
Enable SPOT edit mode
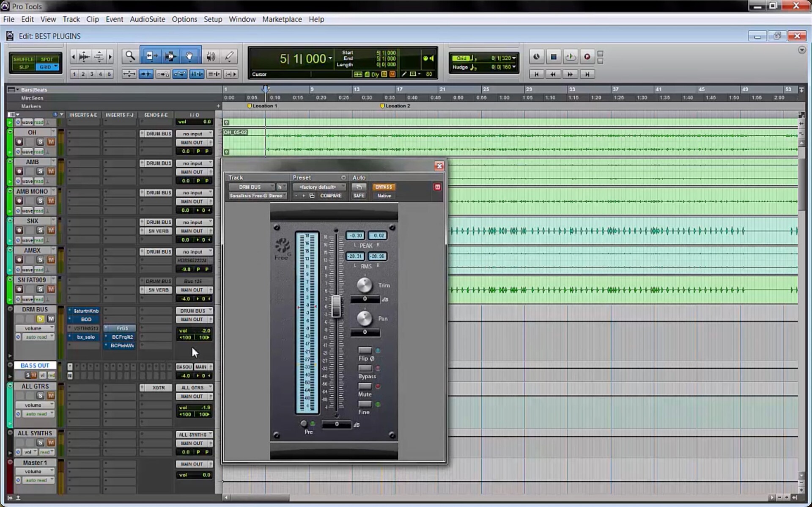[x=47, y=59]
